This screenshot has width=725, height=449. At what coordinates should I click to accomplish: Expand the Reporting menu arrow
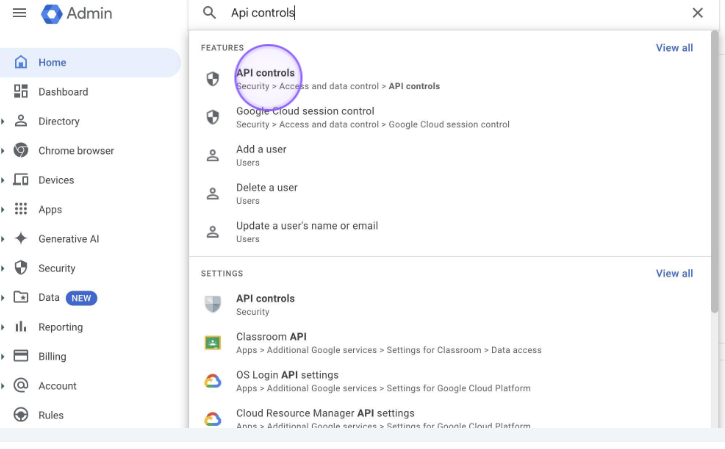click(3, 327)
